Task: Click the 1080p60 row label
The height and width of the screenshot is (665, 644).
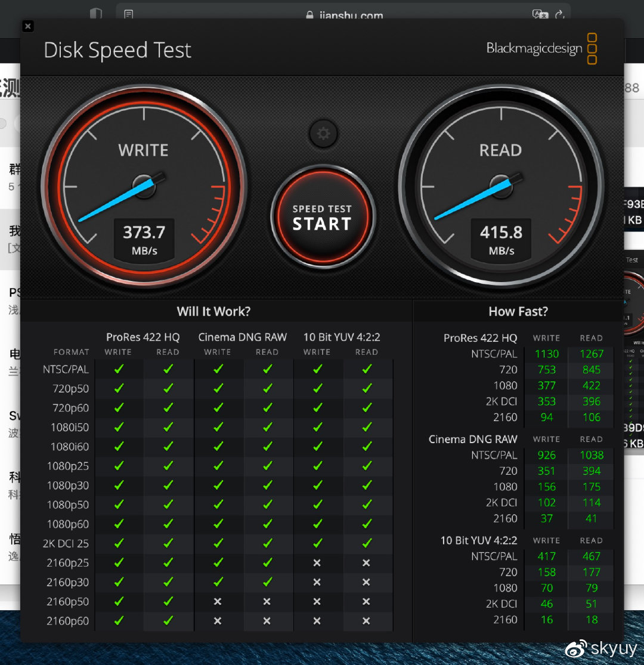Action: click(68, 524)
